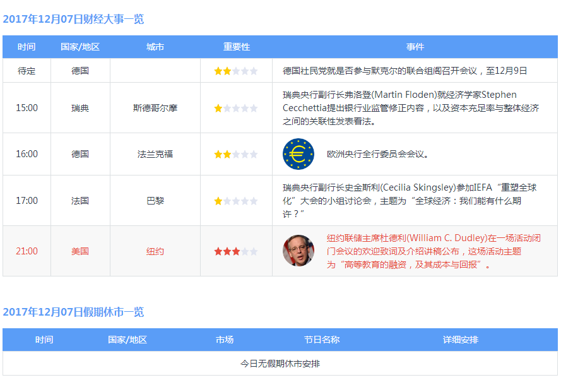Image resolution: width=561 pixels, height=392 pixels.
Task: Click the red 21:00 time cell
Action: (27, 251)
